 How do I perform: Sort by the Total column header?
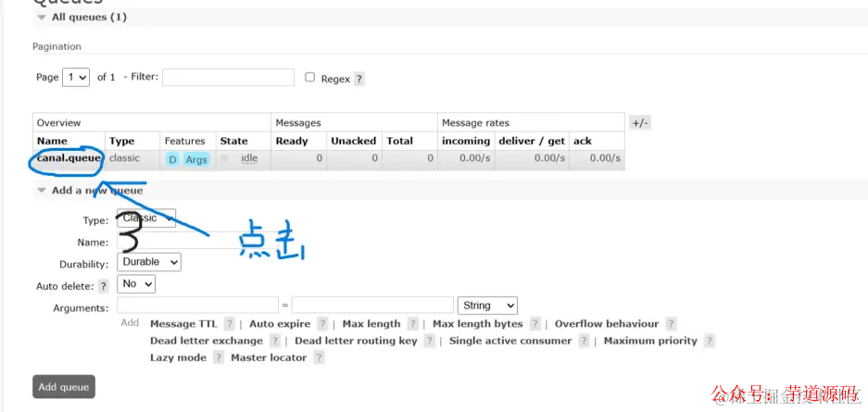pos(399,141)
